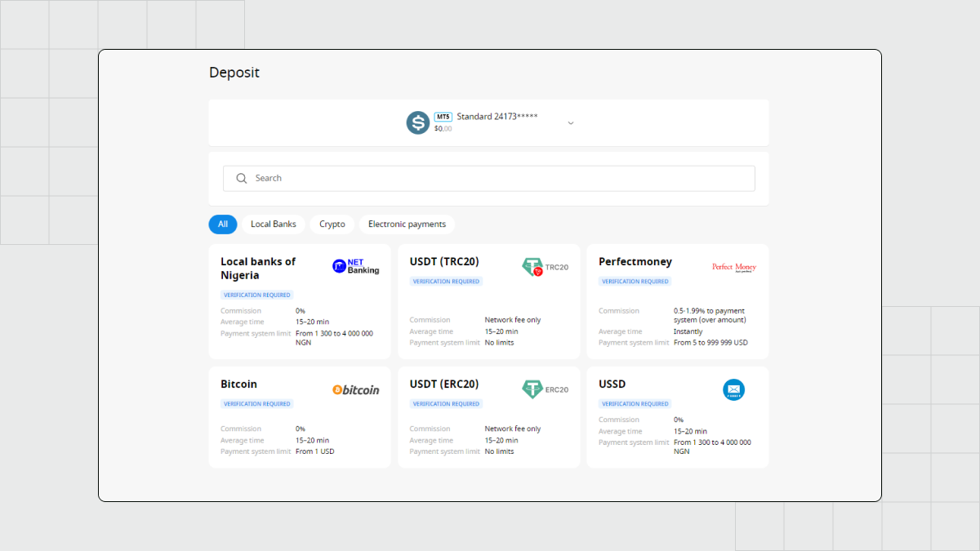Click the Bitcoin logo icon

tap(355, 390)
